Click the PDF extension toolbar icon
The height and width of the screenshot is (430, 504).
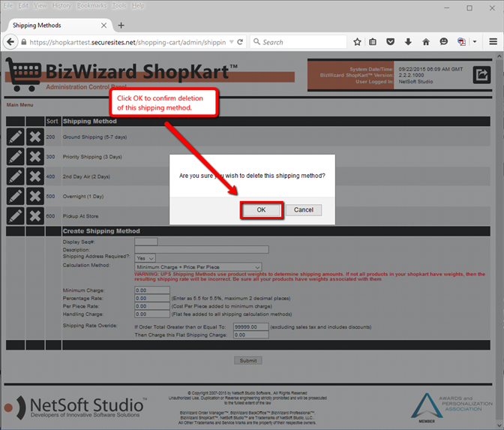tap(461, 42)
